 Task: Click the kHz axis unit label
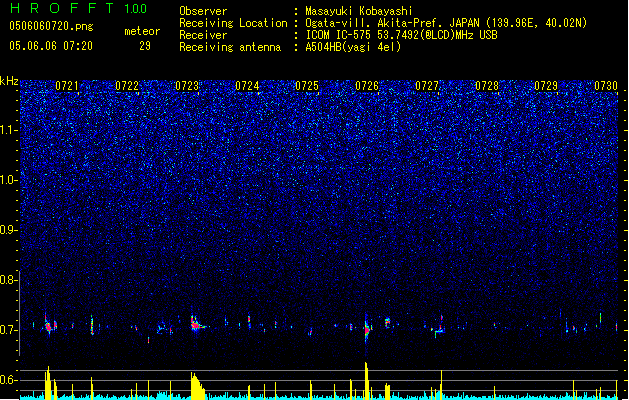9,81
